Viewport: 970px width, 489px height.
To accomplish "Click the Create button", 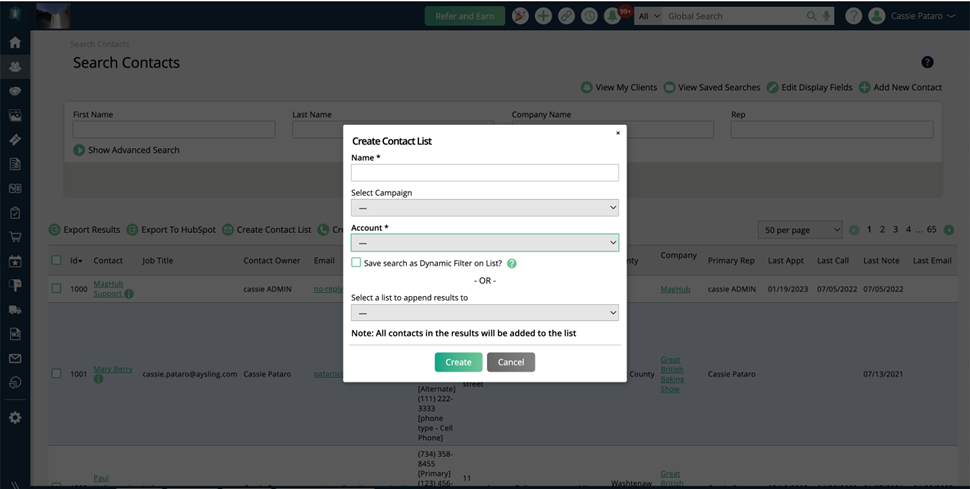I will [x=458, y=362].
